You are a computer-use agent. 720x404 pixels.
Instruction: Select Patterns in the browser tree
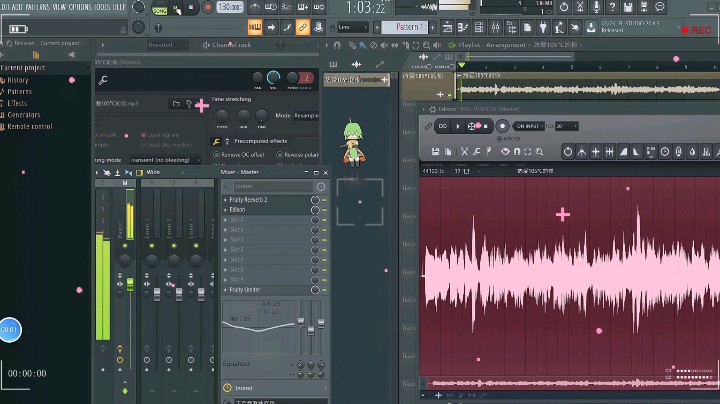pyautogui.click(x=19, y=91)
